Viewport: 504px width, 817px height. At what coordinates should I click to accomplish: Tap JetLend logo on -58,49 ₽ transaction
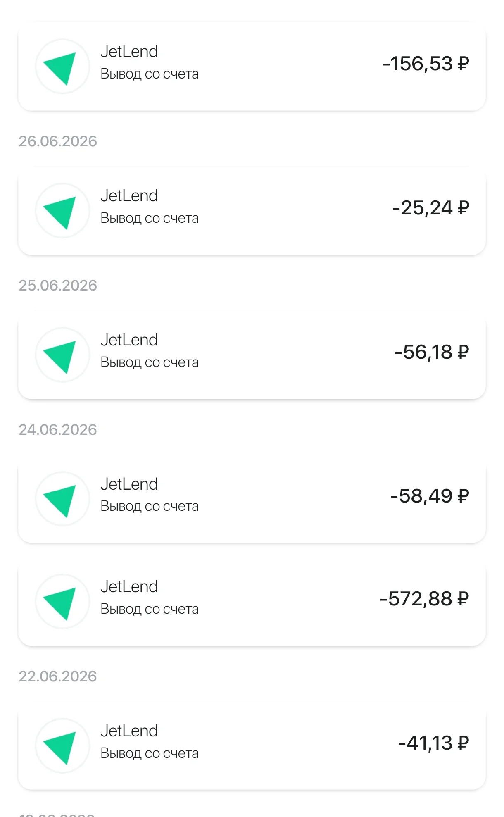pyautogui.click(x=62, y=499)
